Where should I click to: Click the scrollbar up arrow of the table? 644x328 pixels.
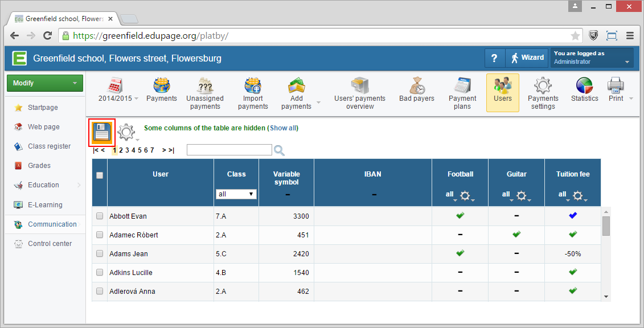click(606, 212)
